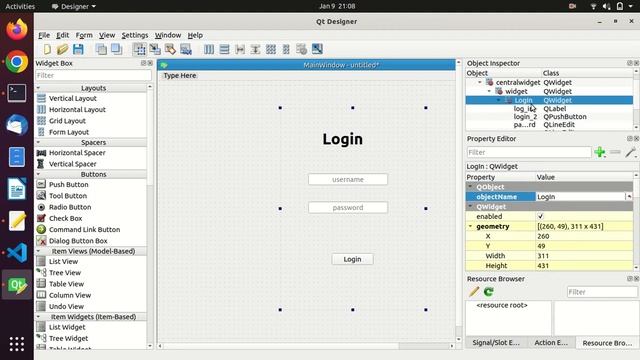Add dynamic property with green plus
Screen dimensions: 640x360
[x=600, y=152]
